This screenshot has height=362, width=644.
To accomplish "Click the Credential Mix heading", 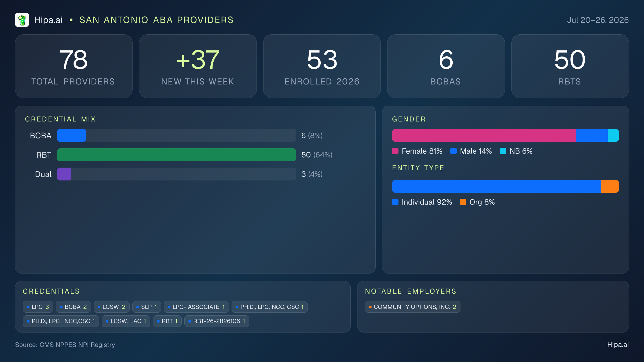I will pos(60,119).
